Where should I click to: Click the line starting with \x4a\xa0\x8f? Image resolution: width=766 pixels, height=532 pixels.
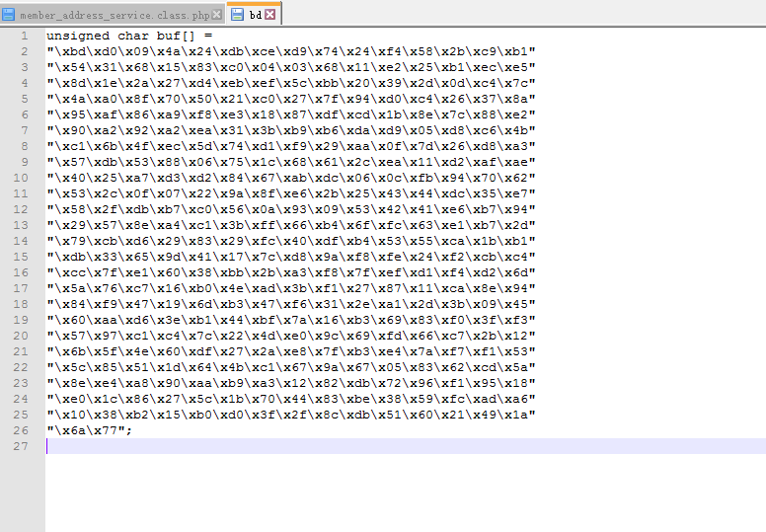291,99
